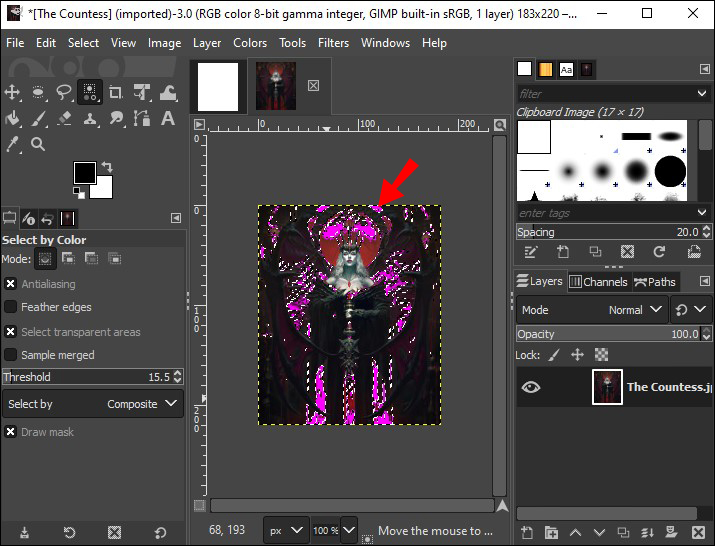The height and width of the screenshot is (546, 715).
Task: Pick the Crop tool
Action: (116, 92)
